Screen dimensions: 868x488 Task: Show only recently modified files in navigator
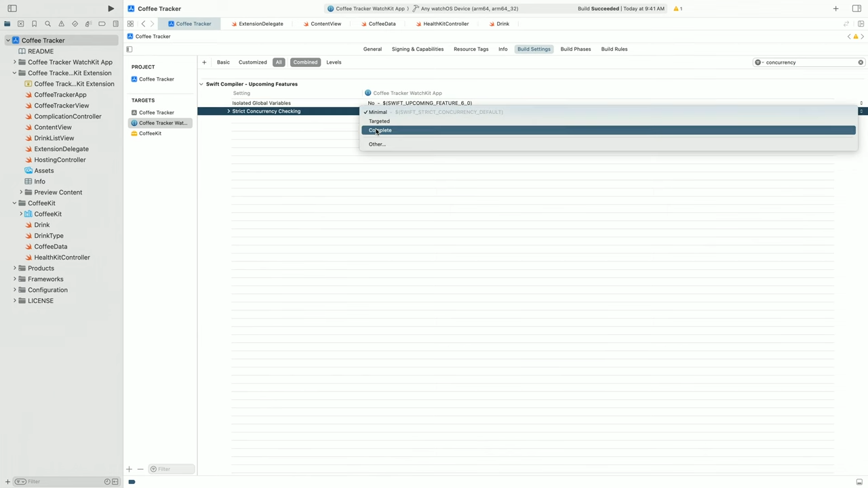click(107, 482)
